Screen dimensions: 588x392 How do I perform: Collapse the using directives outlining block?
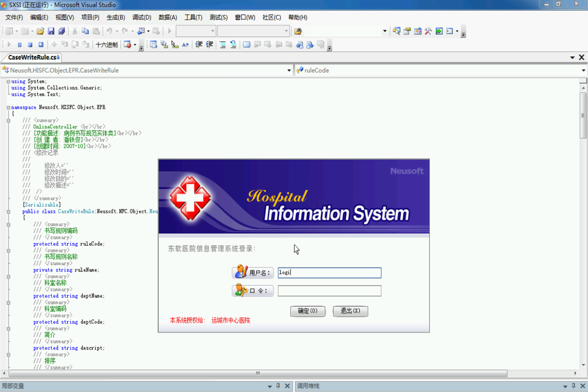(x=8, y=81)
